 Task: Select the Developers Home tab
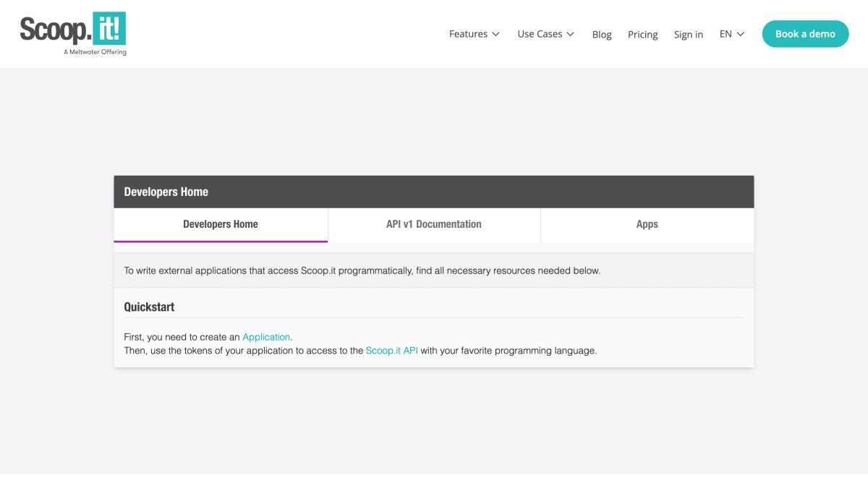[x=221, y=225]
